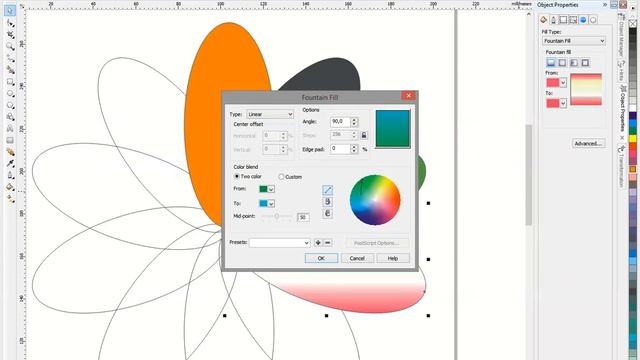The image size is (640, 360).
Task: Adjust the Angle spinner arrows
Action: (x=354, y=122)
